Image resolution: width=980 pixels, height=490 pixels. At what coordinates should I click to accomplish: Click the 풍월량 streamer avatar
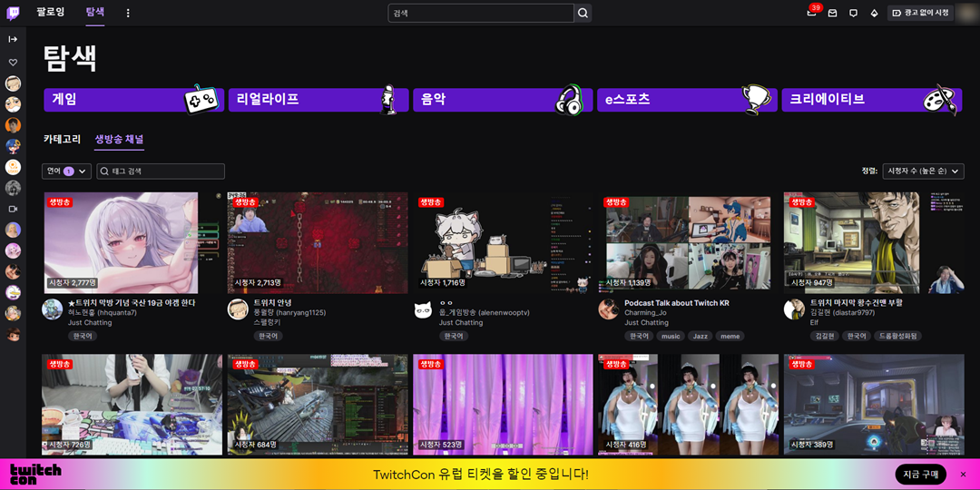coord(237,309)
